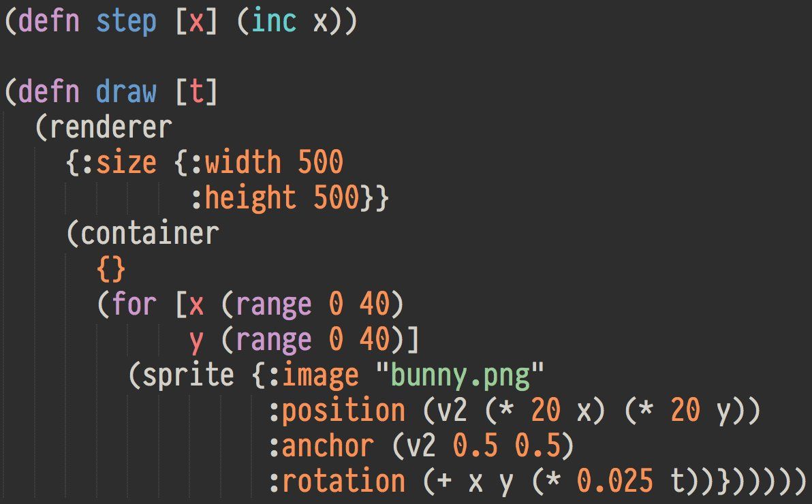This screenshot has width=812, height=504.
Task: Click the function name "draw"
Action: coord(126,91)
